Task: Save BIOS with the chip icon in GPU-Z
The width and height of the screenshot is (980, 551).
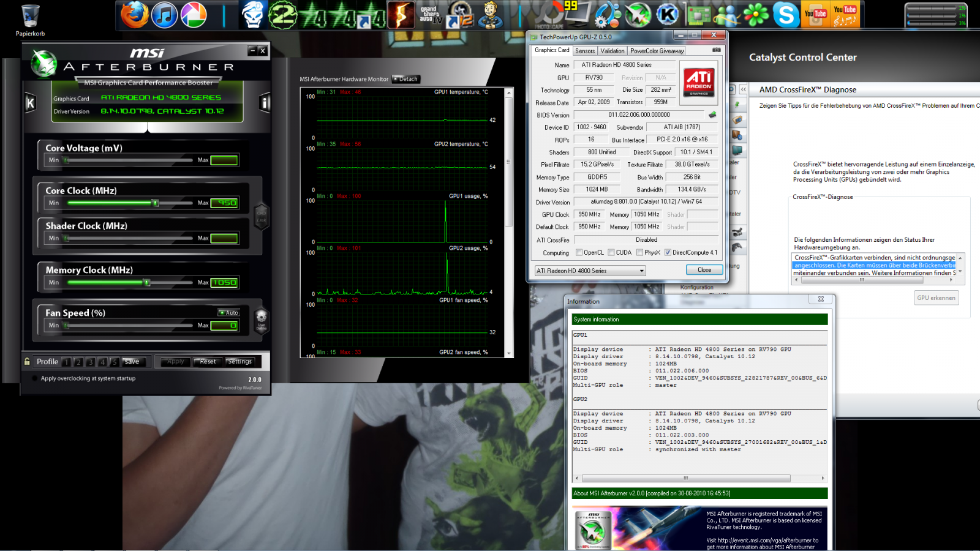Action: 712,114
